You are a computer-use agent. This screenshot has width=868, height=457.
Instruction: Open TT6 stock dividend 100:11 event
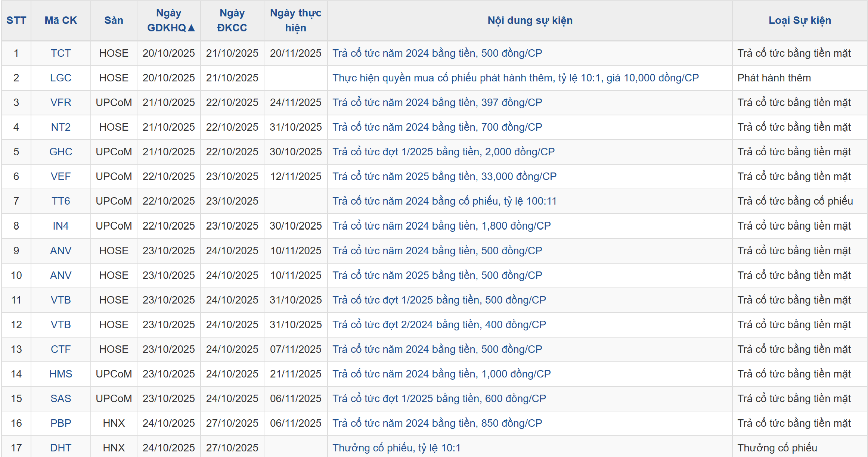[444, 201]
